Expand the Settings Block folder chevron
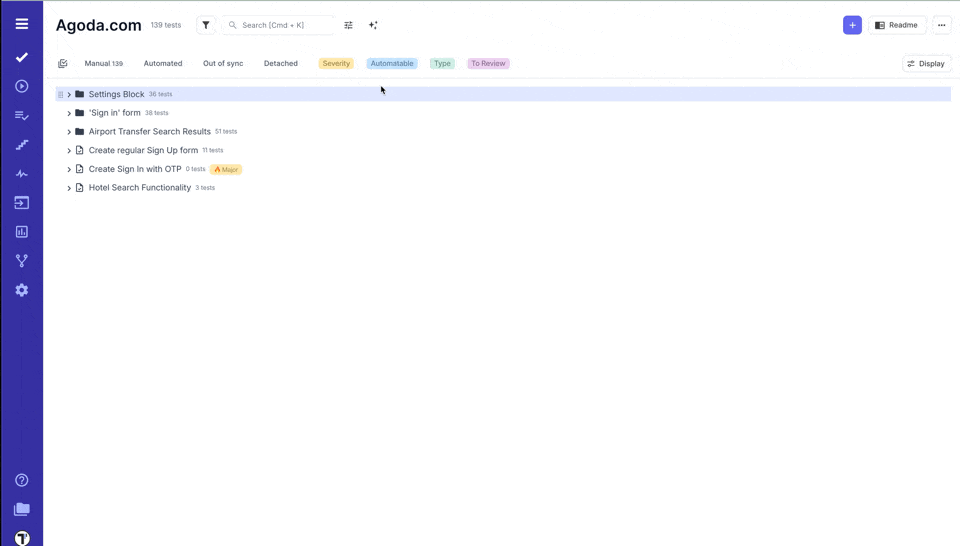This screenshot has width=960, height=546. 69,94
